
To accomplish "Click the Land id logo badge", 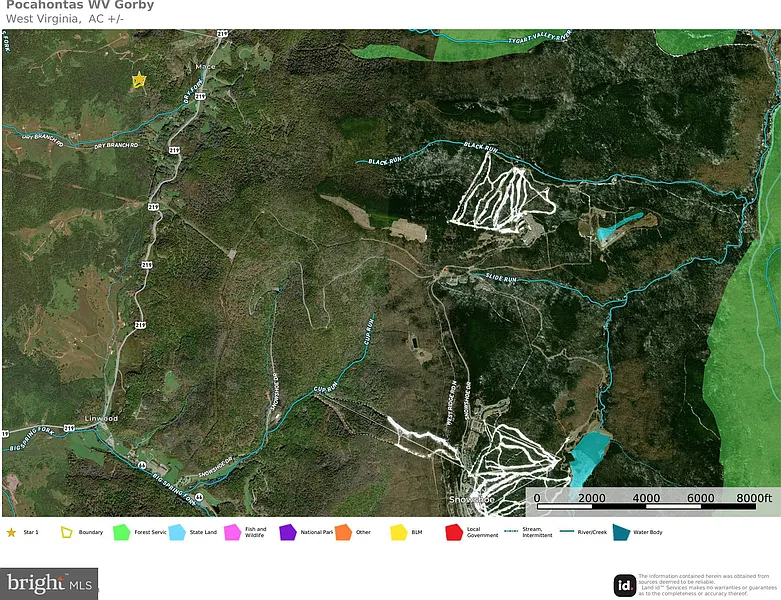I will (624, 585).
